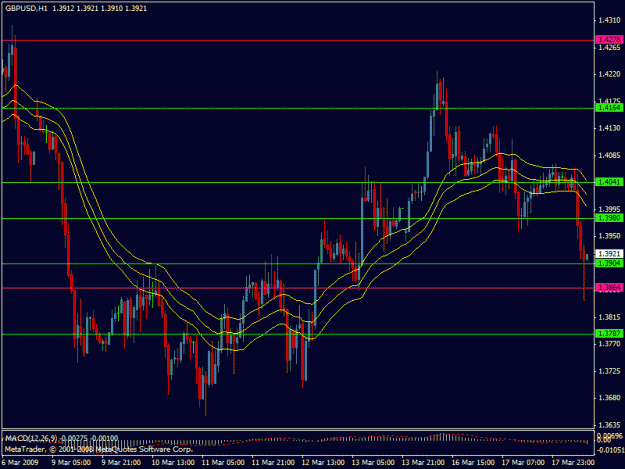625x469 pixels.
Task: Select the green 1.3980 price label
Action: coord(609,218)
